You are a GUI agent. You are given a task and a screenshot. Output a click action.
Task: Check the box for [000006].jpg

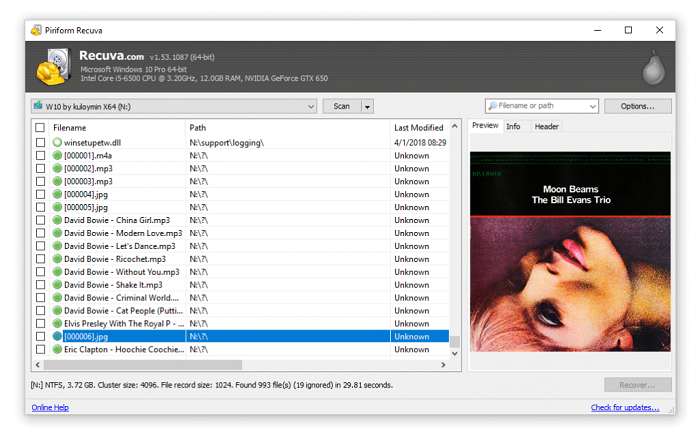click(x=40, y=336)
